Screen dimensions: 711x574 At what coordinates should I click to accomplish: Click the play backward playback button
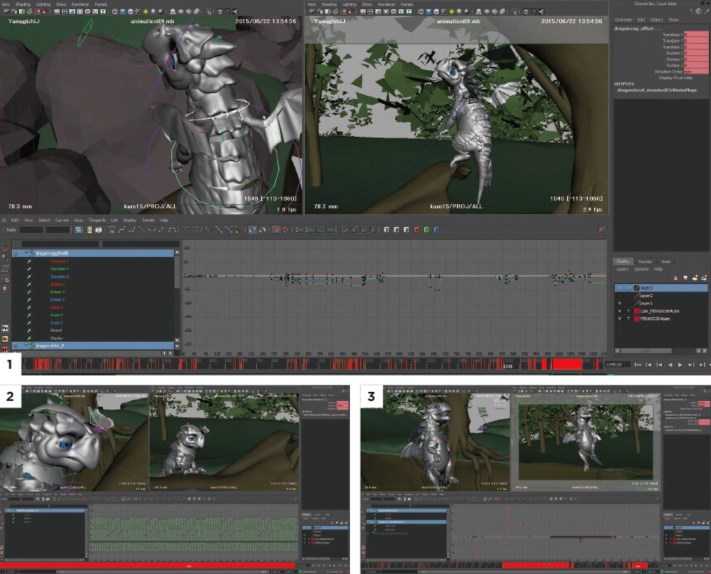(x=670, y=365)
